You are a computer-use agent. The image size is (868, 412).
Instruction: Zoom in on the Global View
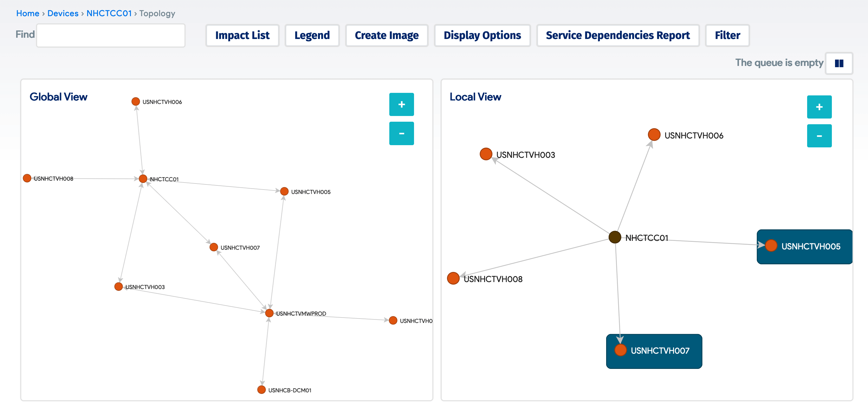[401, 104]
